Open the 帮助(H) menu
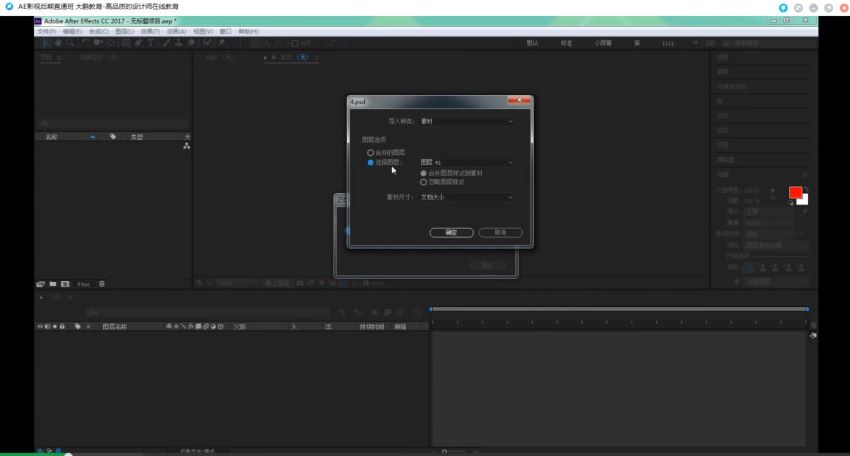 [x=248, y=31]
